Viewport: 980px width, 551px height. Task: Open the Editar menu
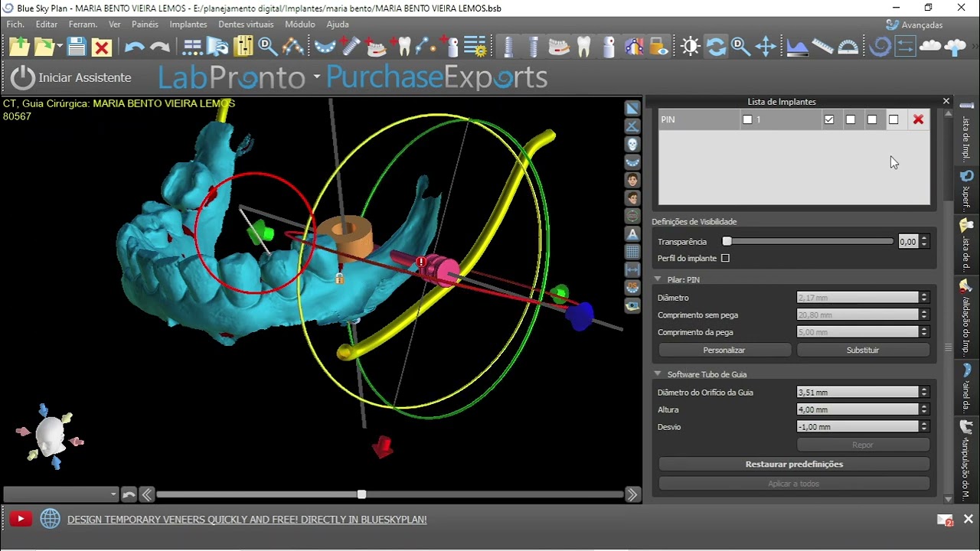pos(47,24)
